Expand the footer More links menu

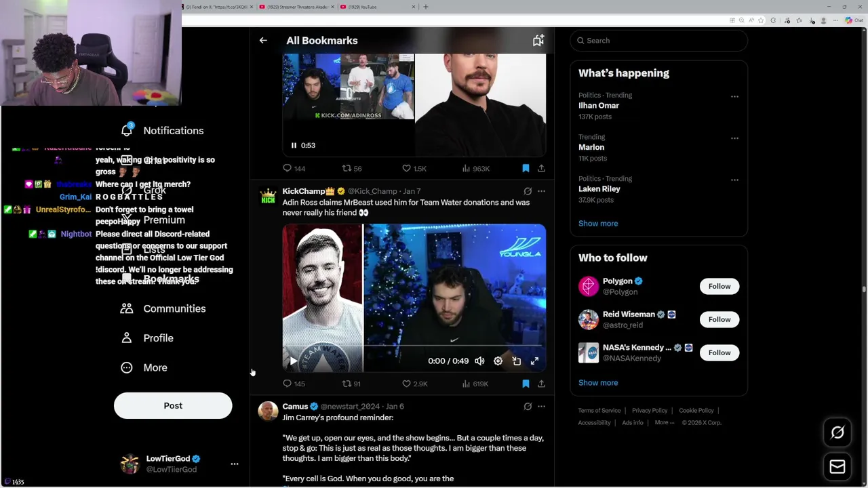click(665, 422)
